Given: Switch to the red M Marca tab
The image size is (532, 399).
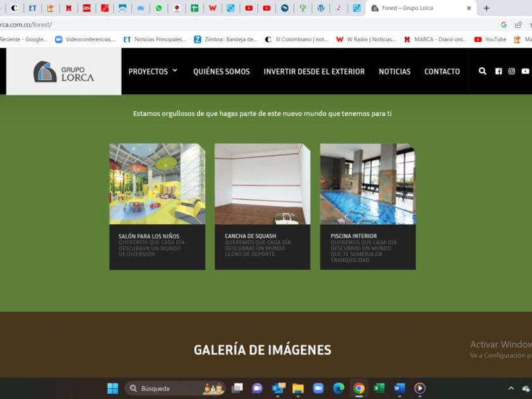Looking at the screenshot, I should tap(68, 8).
